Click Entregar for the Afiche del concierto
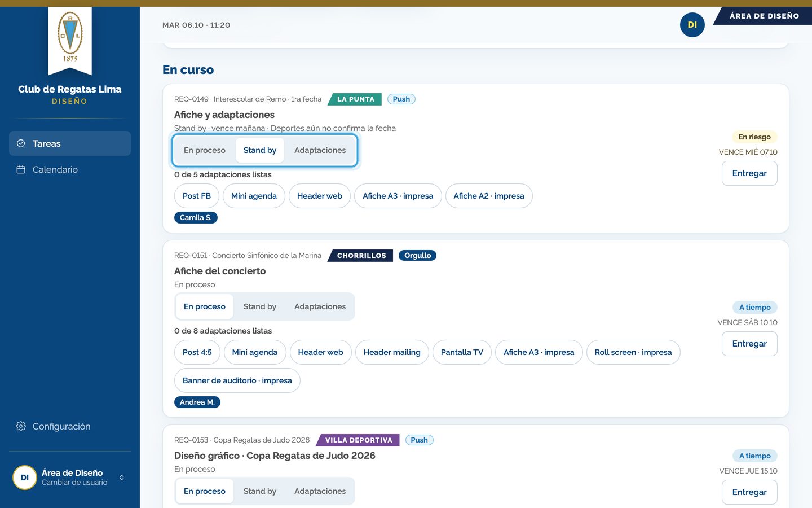 749,344
